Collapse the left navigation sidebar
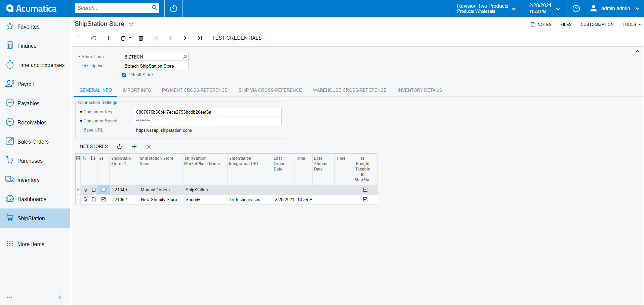The width and height of the screenshot is (644, 305). coord(60,297)
